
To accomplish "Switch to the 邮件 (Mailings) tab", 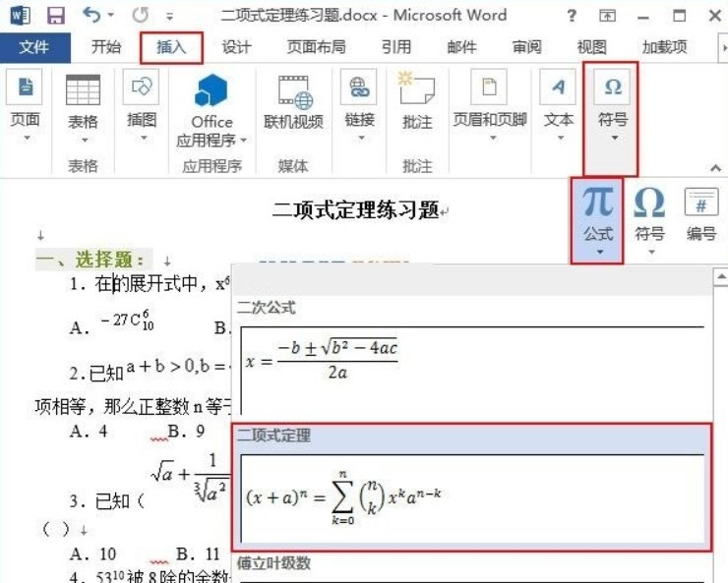I will click(462, 47).
